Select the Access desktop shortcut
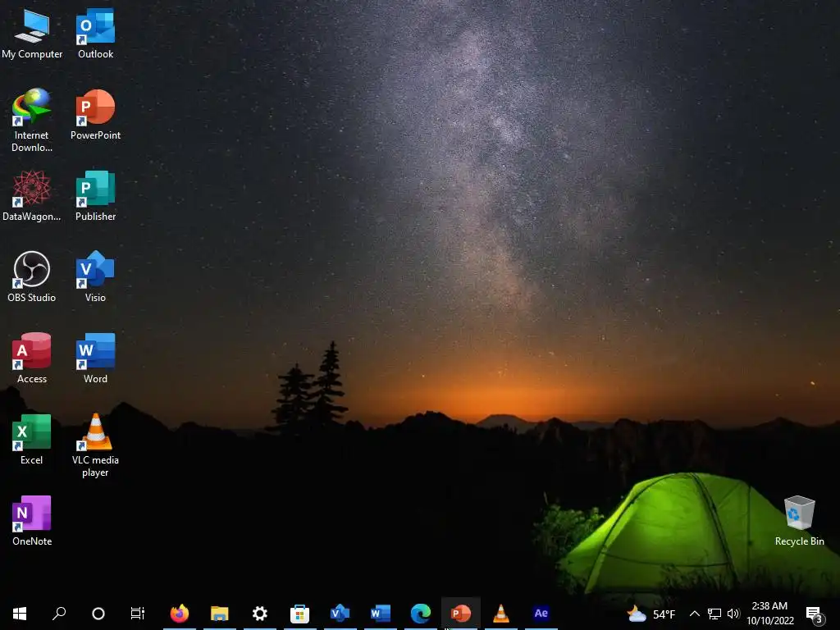 tap(32, 358)
